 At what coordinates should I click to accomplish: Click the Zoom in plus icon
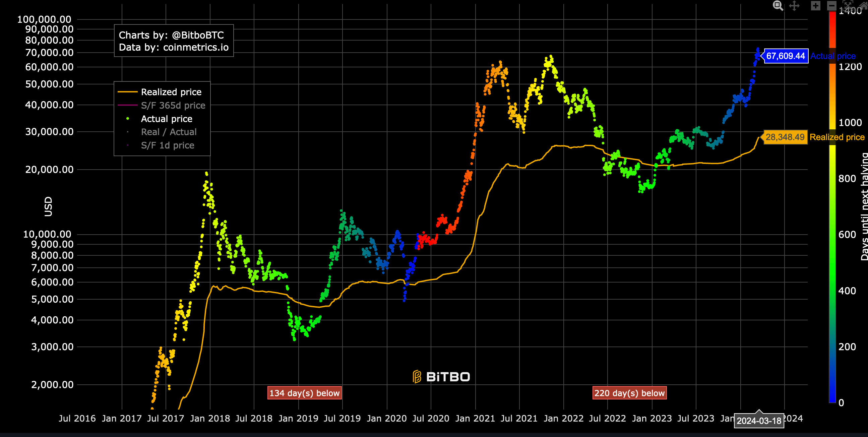[815, 6]
